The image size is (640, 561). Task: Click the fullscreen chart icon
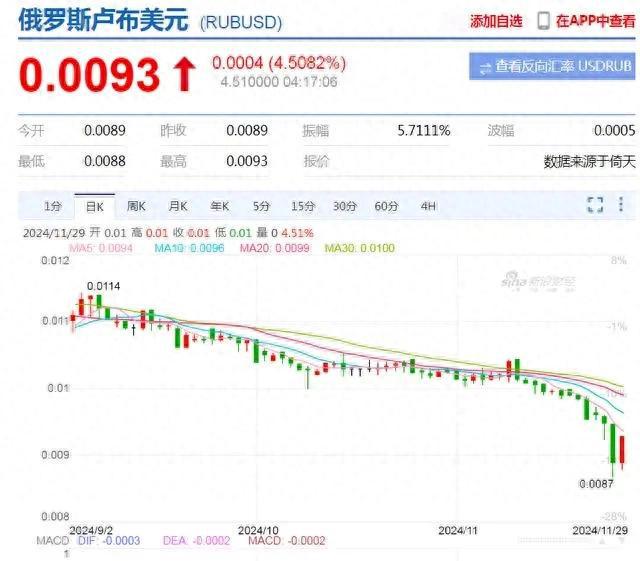[595, 205]
